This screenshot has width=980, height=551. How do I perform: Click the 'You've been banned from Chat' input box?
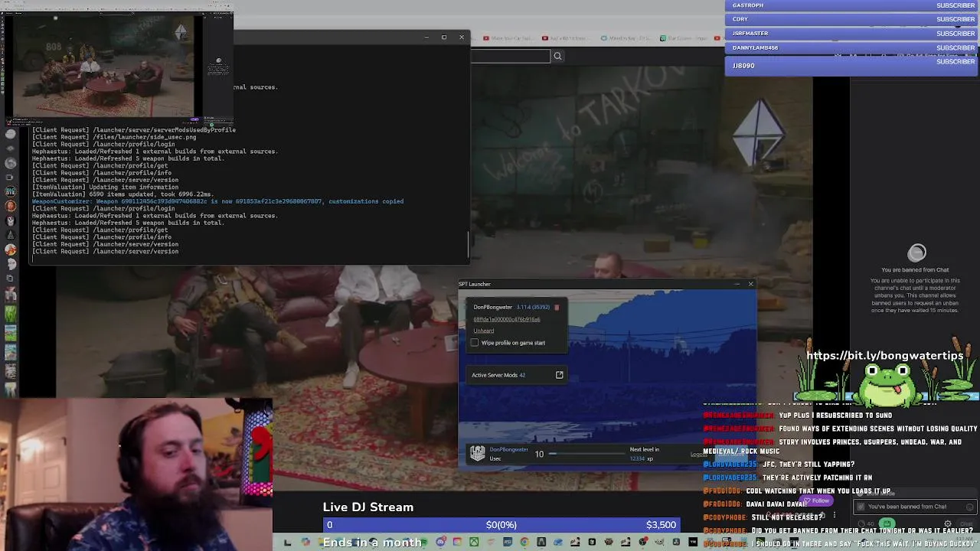(x=915, y=507)
